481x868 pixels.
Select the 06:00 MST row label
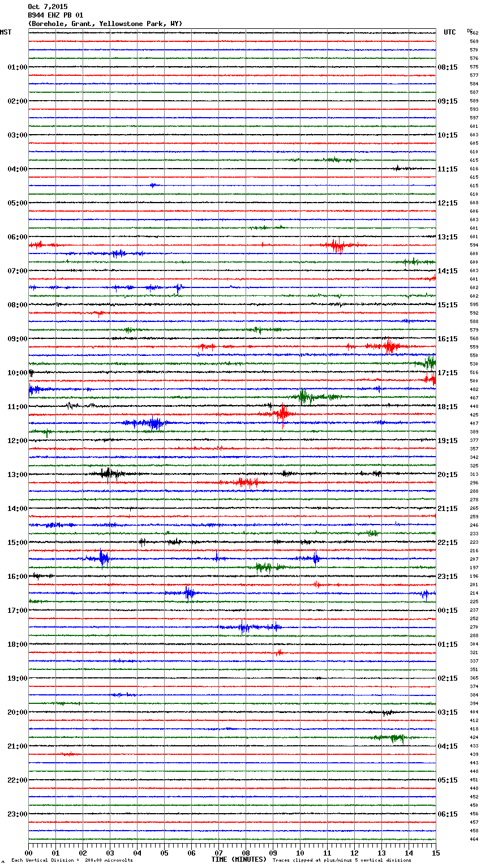(x=18, y=237)
